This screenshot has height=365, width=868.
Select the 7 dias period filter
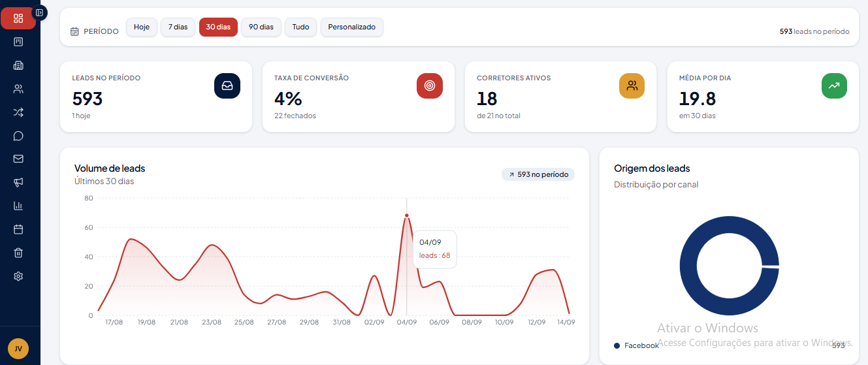click(x=178, y=27)
